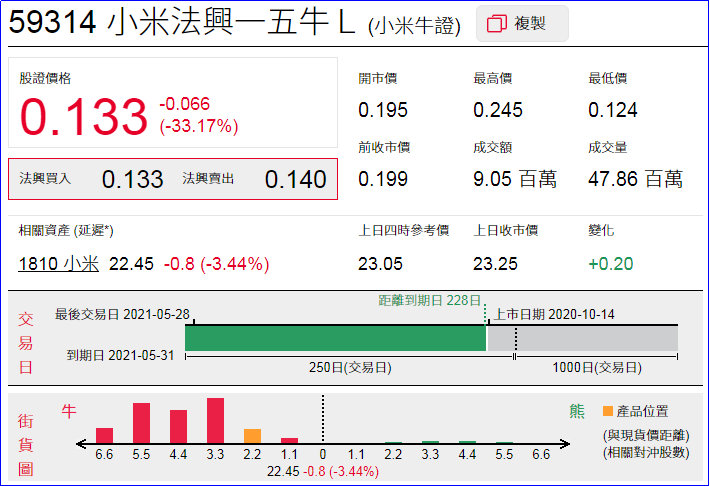Click the 最後交易日 2021-05-28 label
Screen dimensions: 710x486
click(x=122, y=314)
